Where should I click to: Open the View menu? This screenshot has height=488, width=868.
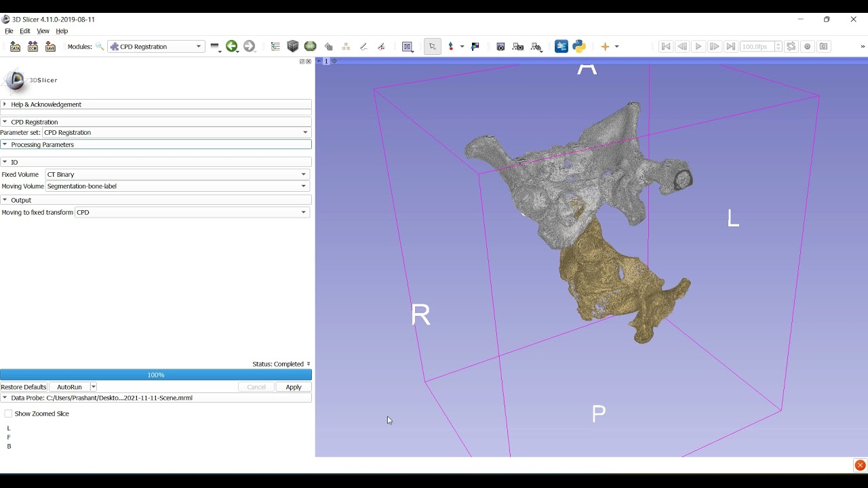[x=43, y=31]
